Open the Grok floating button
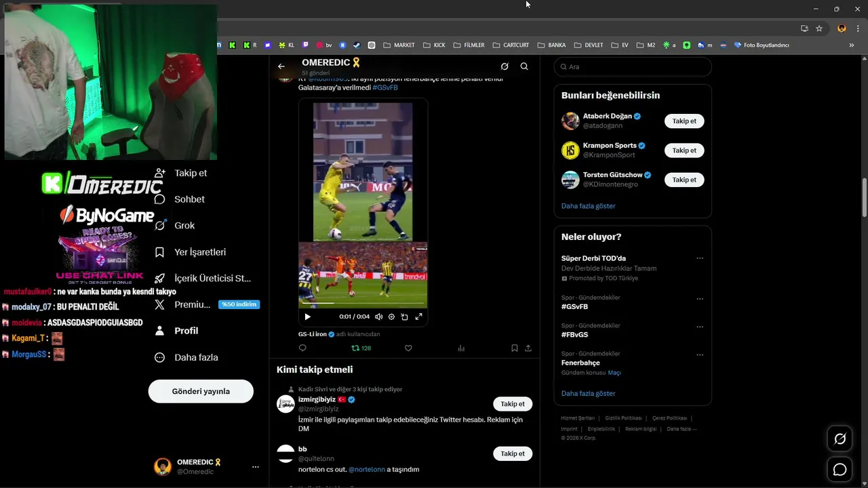The width and height of the screenshot is (868, 488). [x=840, y=439]
